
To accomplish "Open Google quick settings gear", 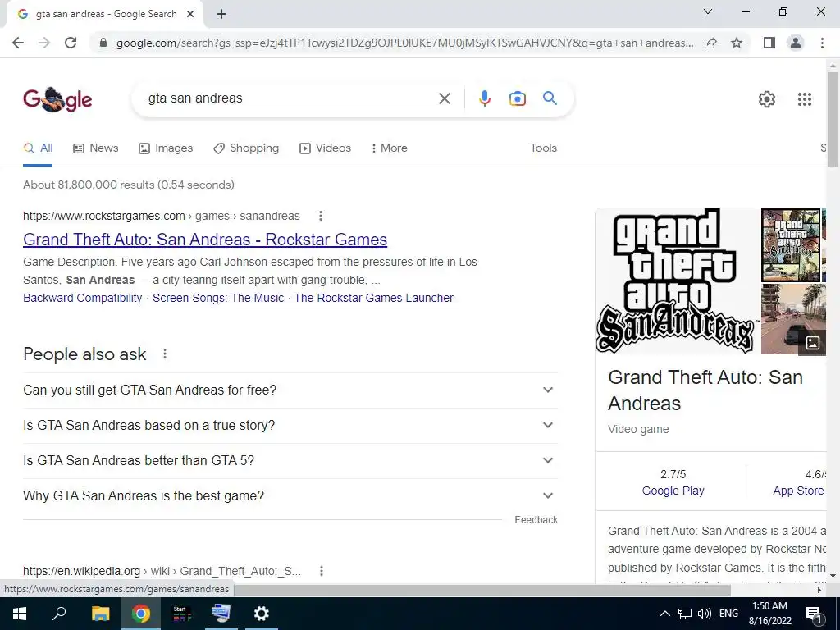I will pos(767,99).
